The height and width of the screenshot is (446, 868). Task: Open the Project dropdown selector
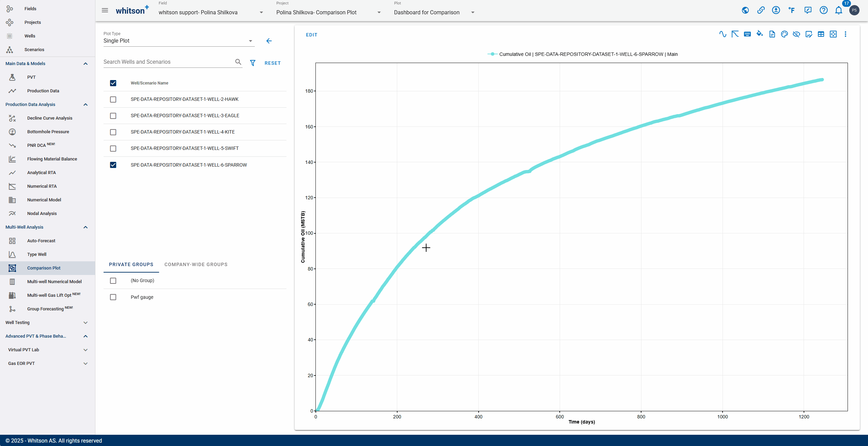[328, 12]
